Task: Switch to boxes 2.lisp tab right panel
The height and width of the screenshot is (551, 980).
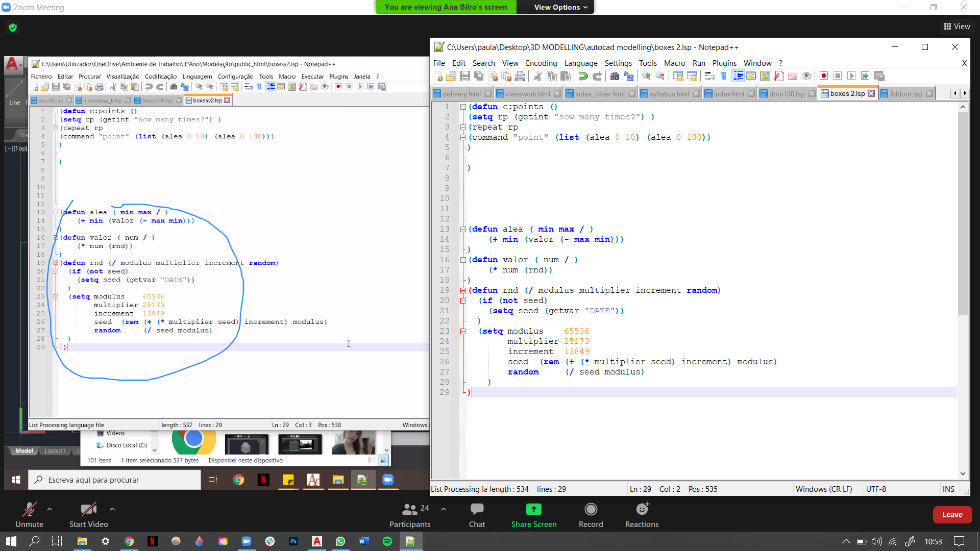Action: click(847, 93)
